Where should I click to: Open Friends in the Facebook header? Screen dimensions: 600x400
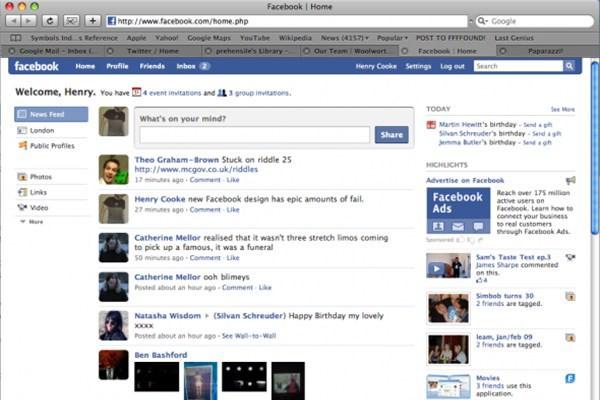tap(152, 66)
